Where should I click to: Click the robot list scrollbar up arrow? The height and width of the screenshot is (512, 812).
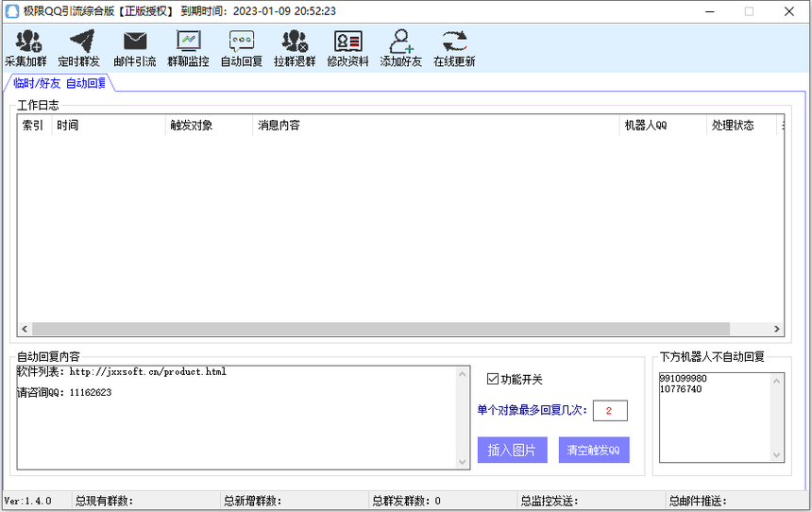click(x=776, y=381)
